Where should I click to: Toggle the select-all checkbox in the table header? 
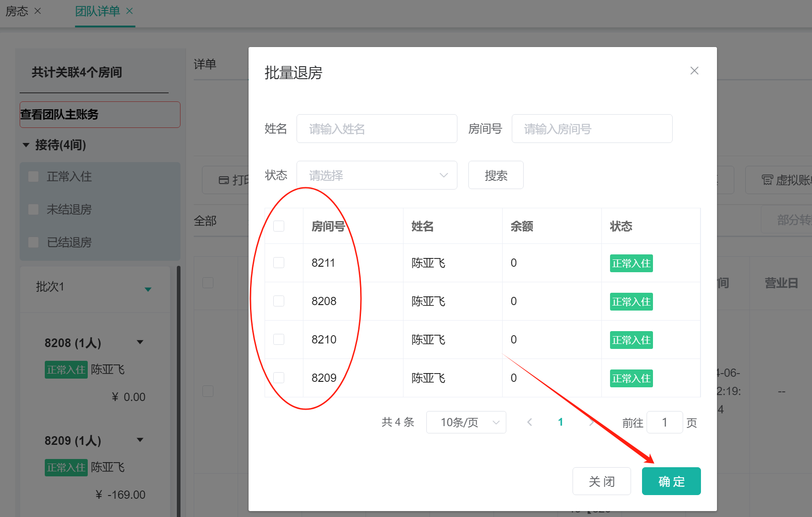[x=279, y=226]
